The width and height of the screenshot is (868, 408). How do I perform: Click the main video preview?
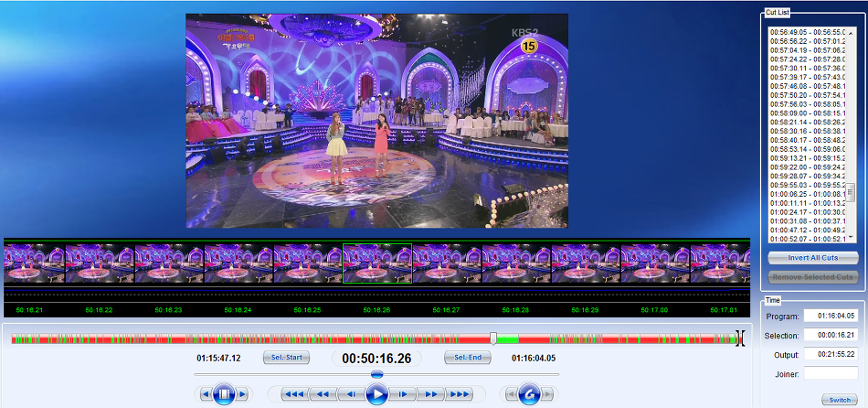(x=377, y=121)
